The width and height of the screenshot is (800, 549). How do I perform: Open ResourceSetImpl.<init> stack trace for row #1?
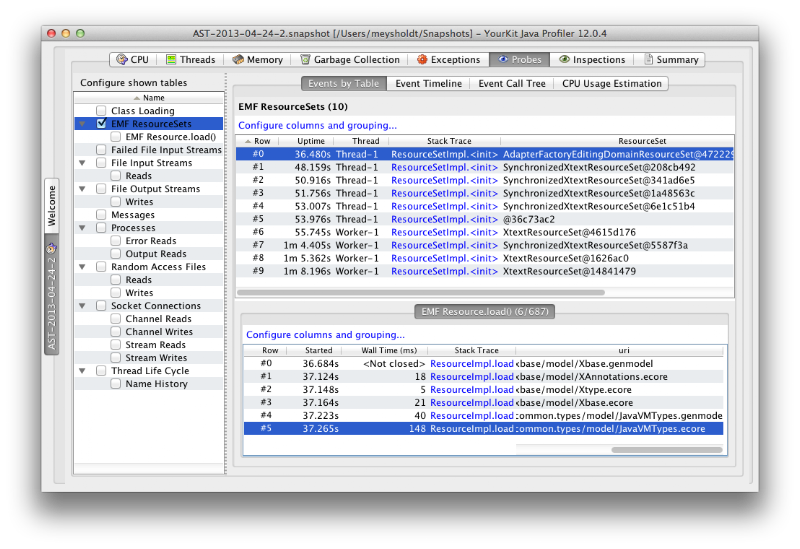(444, 167)
